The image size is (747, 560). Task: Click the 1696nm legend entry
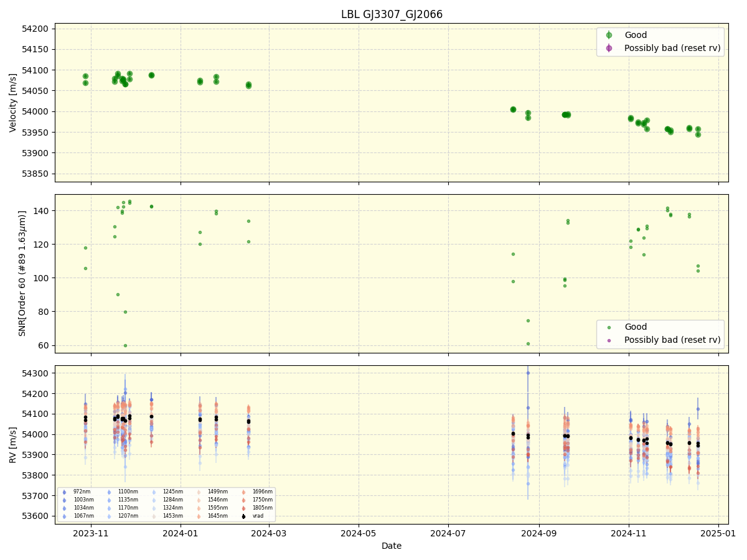263,492
